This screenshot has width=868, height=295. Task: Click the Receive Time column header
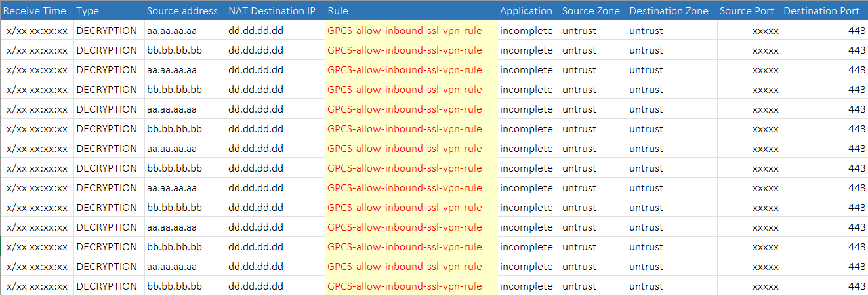point(35,10)
